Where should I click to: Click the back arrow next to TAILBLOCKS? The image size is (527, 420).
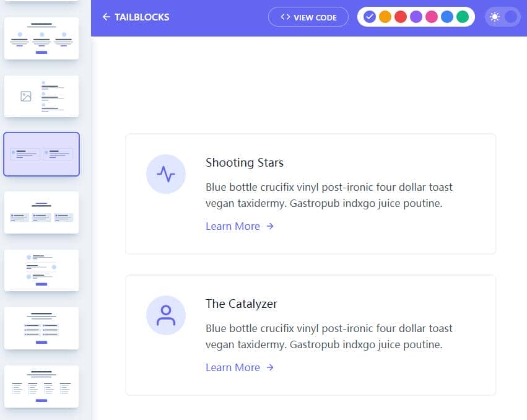pos(107,17)
